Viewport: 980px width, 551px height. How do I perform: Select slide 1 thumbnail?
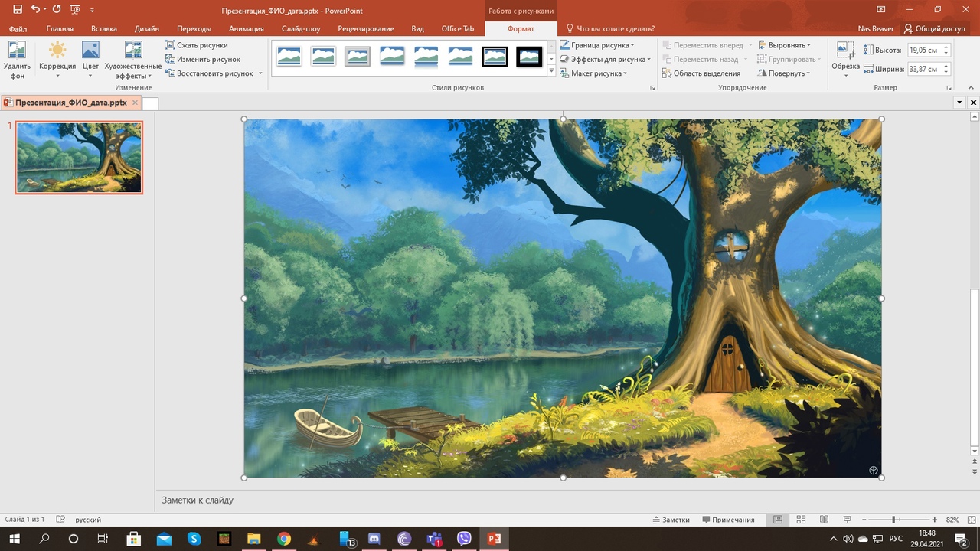tap(79, 157)
